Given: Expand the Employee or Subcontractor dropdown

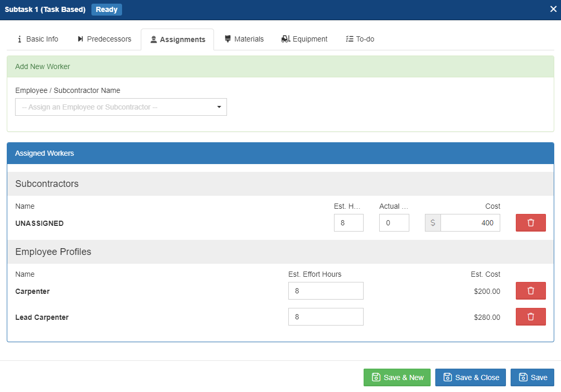Looking at the screenshot, I should (x=121, y=107).
